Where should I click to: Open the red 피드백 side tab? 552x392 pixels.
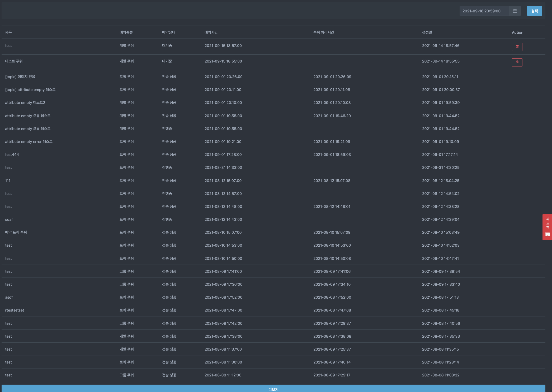548,223
